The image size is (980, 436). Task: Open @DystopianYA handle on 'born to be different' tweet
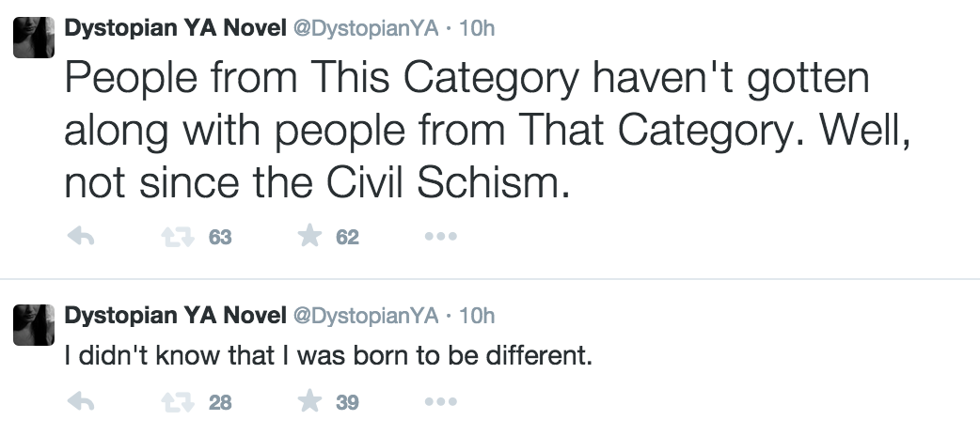click(x=367, y=316)
